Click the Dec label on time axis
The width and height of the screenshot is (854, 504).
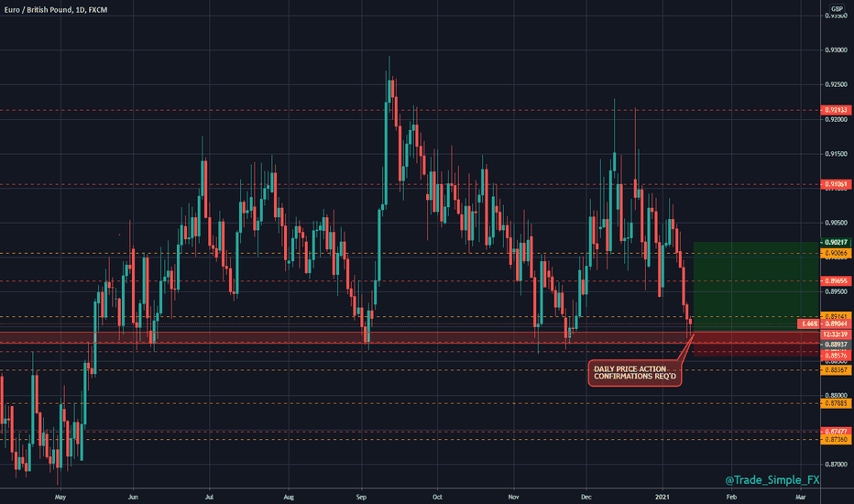(x=586, y=497)
